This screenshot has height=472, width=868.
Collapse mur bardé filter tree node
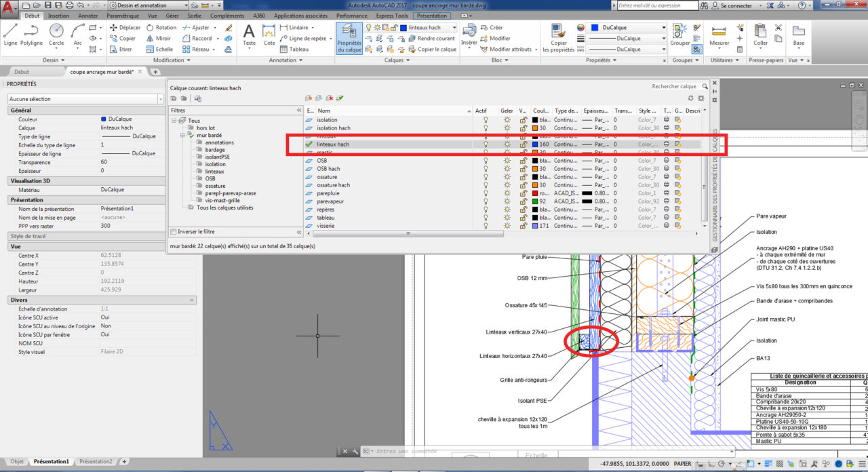(183, 136)
